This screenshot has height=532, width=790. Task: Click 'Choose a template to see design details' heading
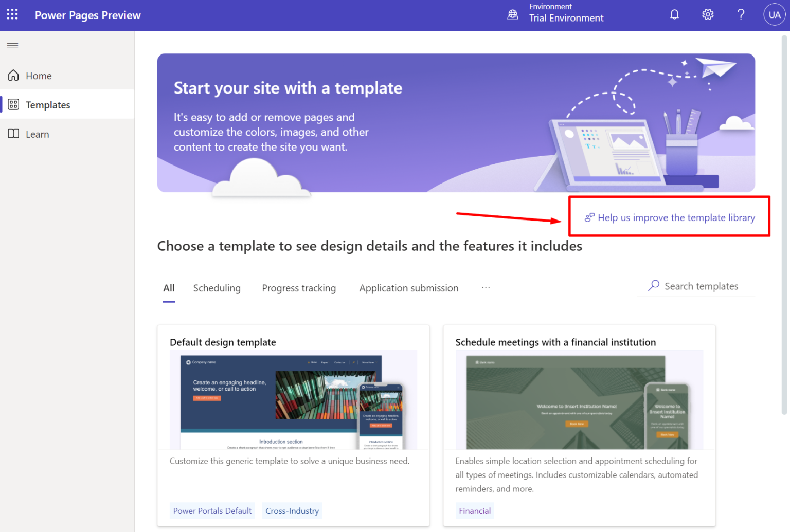point(370,246)
